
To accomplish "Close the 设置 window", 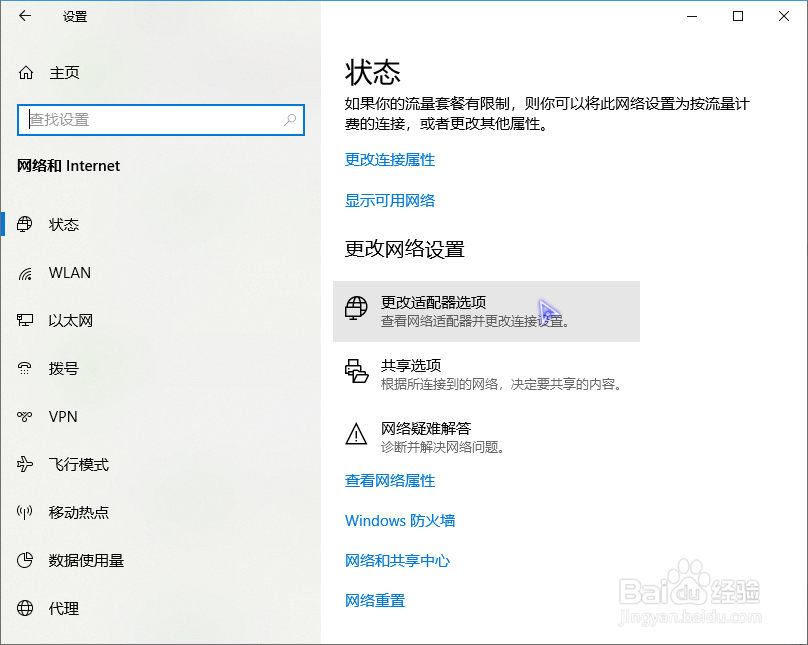I will [x=784, y=16].
